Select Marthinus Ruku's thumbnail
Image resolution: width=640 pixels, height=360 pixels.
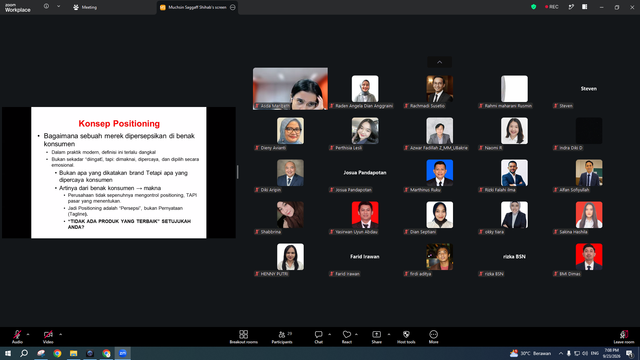pyautogui.click(x=440, y=173)
